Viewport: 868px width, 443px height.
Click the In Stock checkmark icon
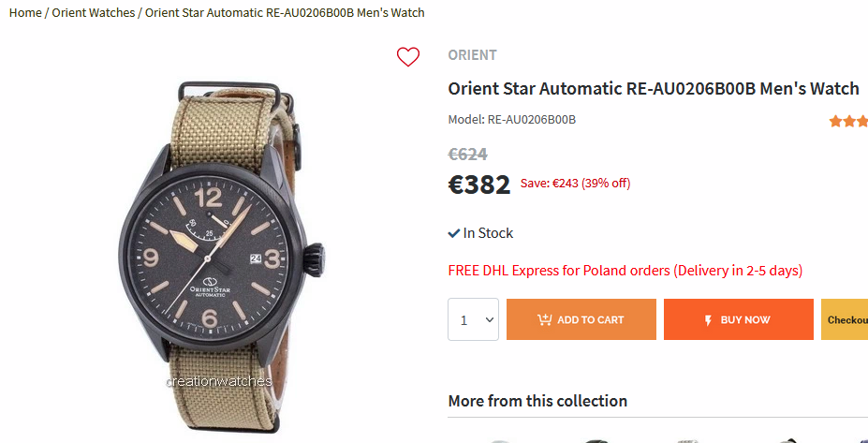point(454,233)
